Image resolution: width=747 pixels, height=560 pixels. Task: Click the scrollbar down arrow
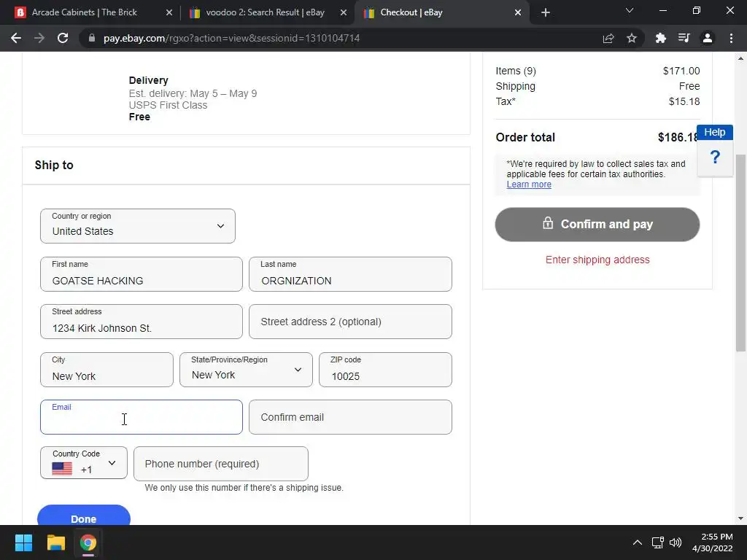pyautogui.click(x=740, y=518)
